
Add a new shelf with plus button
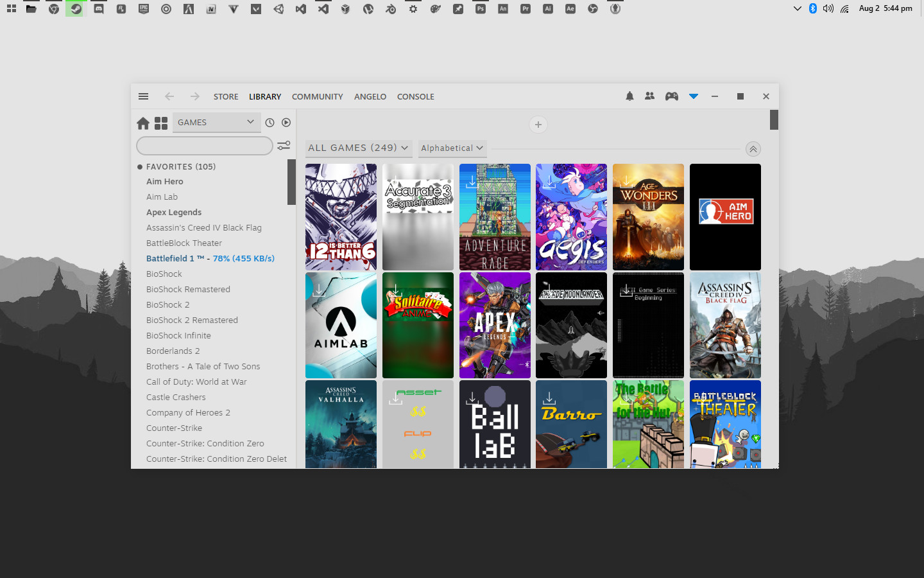538,125
